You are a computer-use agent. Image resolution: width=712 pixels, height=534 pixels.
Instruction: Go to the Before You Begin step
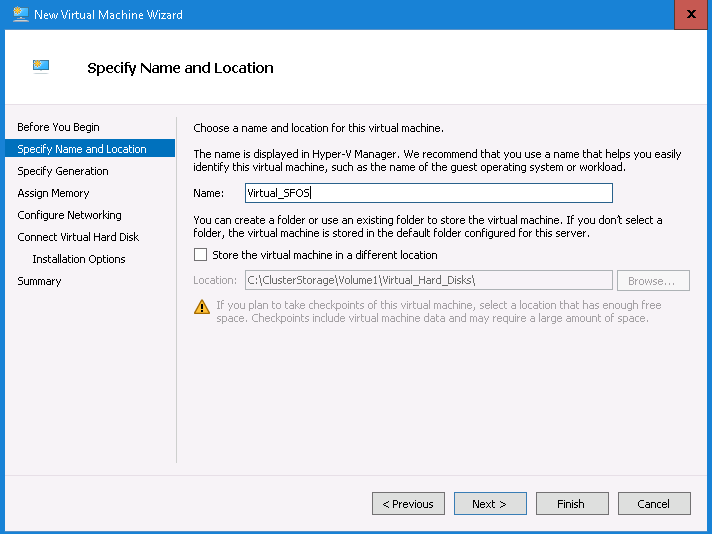pos(58,127)
